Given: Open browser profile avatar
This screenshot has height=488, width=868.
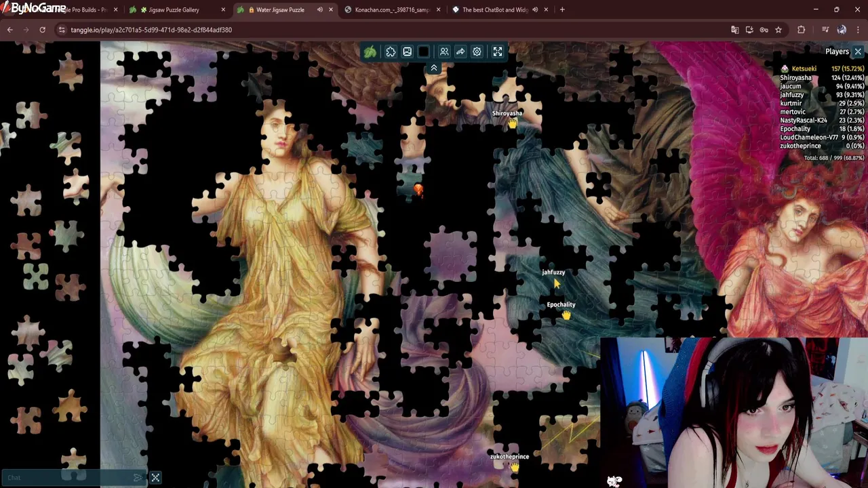Looking at the screenshot, I should click(842, 30).
